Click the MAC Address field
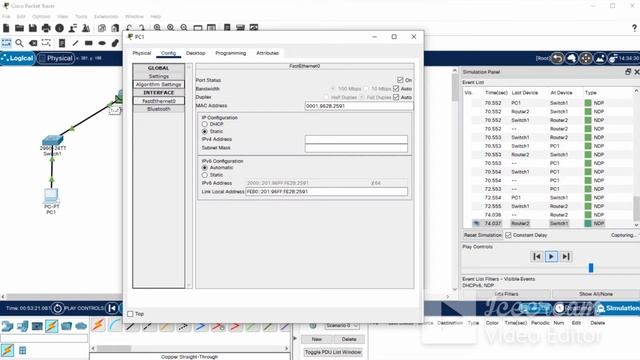This screenshot has height=360, width=640. (x=359, y=106)
